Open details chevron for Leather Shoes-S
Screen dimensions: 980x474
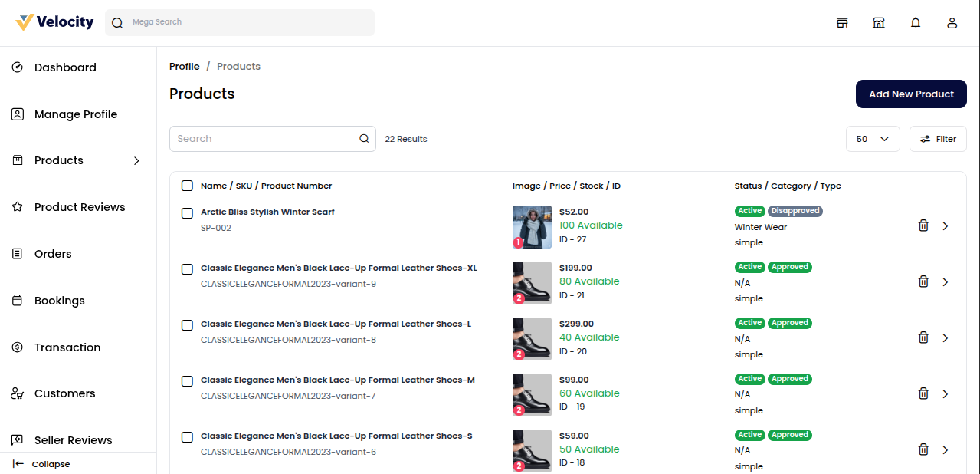[945, 449]
